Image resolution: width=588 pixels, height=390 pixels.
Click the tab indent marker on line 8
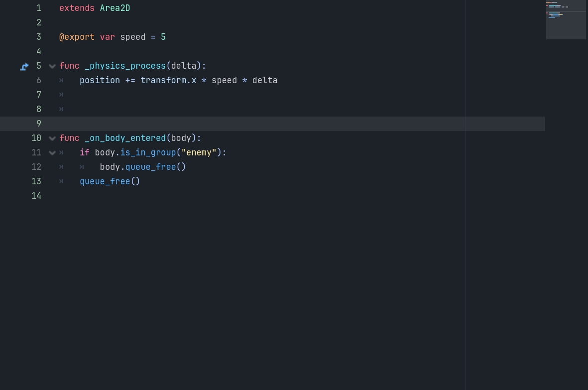pyautogui.click(x=61, y=109)
